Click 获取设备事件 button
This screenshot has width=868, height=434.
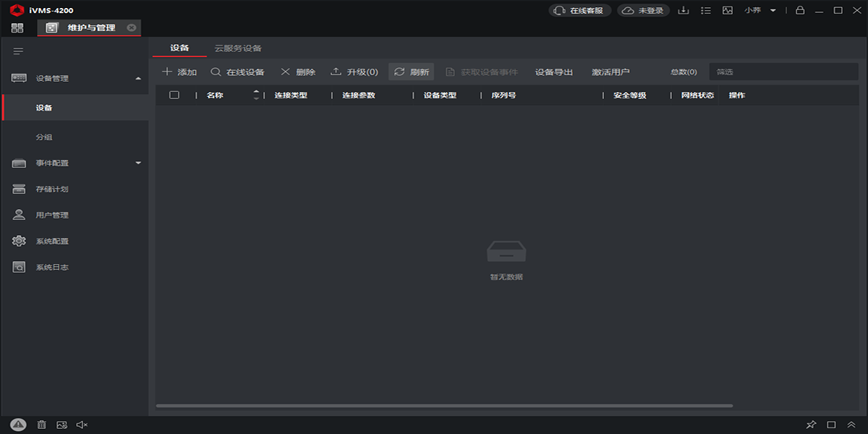(x=482, y=72)
